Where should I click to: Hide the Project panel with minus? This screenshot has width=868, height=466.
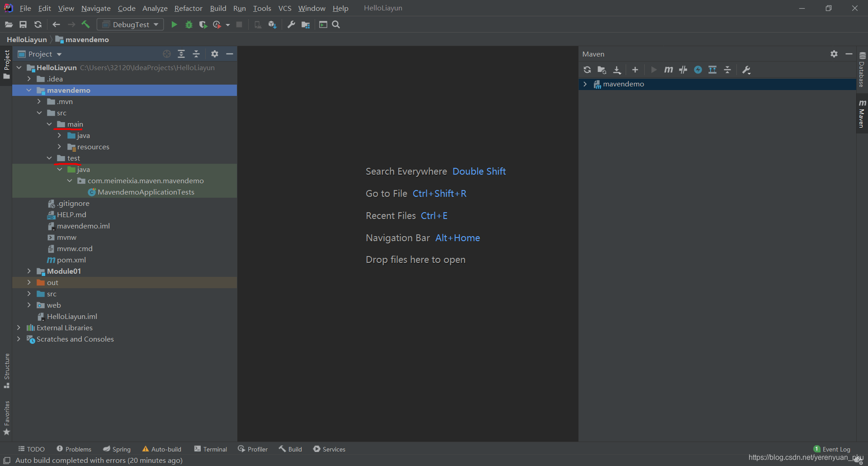tap(230, 54)
